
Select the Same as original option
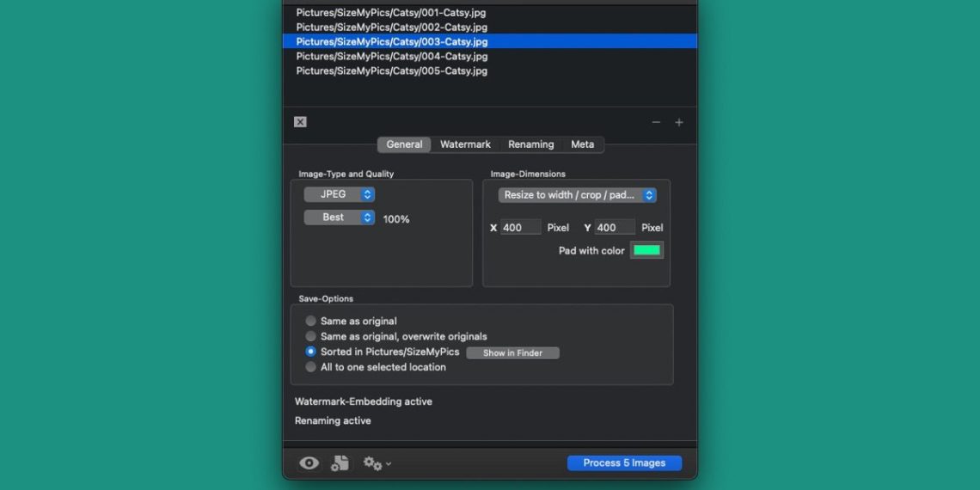point(311,321)
